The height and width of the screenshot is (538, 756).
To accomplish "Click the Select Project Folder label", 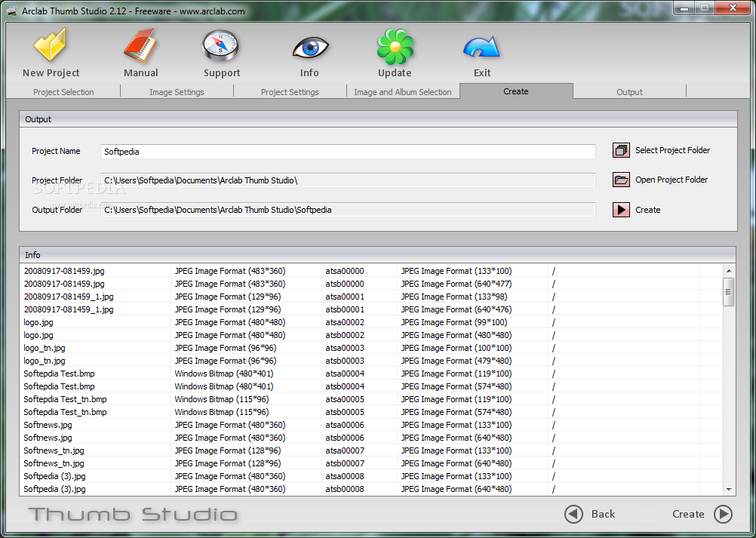I will [x=672, y=150].
